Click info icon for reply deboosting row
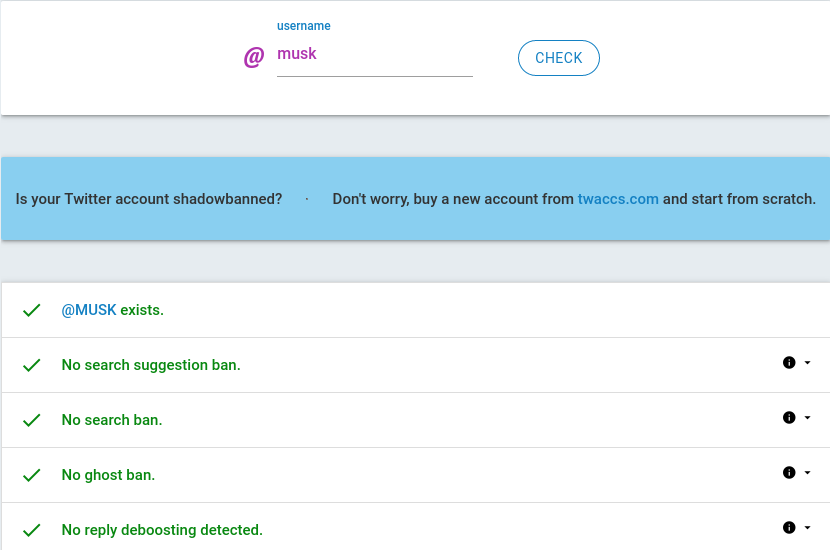This screenshot has width=830, height=550. tap(789, 528)
